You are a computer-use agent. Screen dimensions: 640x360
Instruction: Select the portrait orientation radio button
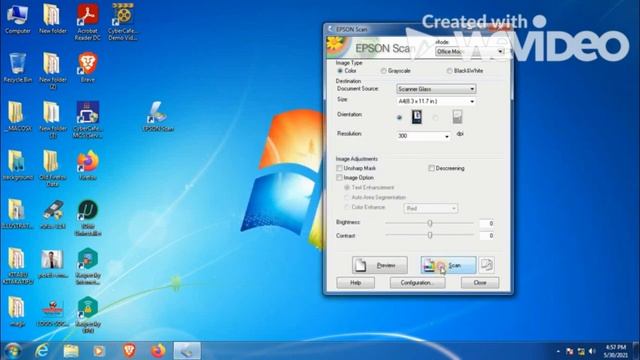[399, 118]
